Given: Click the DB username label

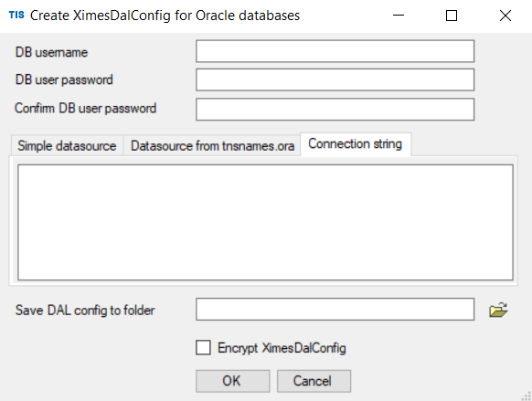Looking at the screenshot, I should pyautogui.click(x=51, y=52).
